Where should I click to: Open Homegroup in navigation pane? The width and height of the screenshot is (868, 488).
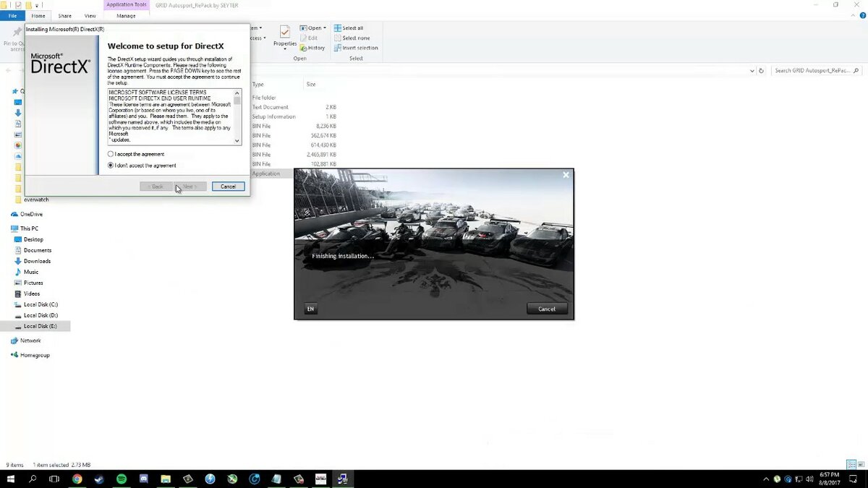click(x=30, y=355)
